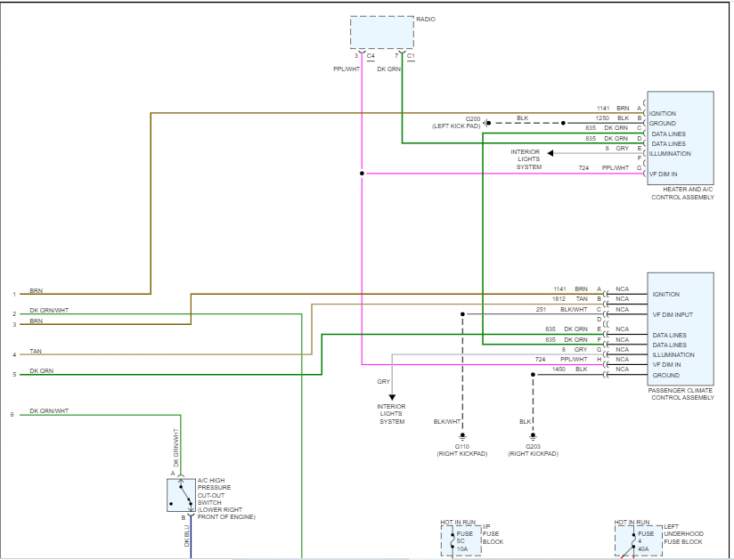
Task: Click the C1 connector label under the radio
Action: coord(411,56)
